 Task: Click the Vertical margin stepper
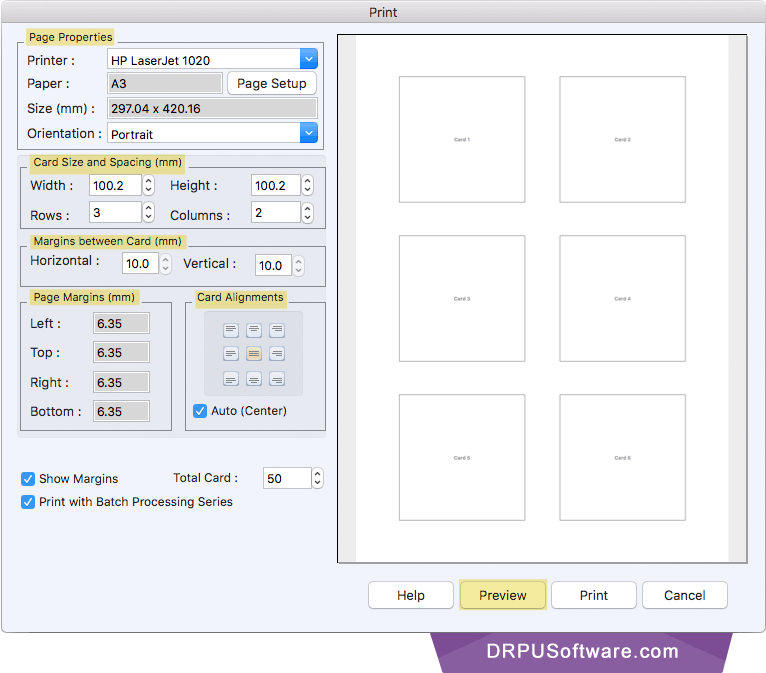pyautogui.click(x=298, y=266)
